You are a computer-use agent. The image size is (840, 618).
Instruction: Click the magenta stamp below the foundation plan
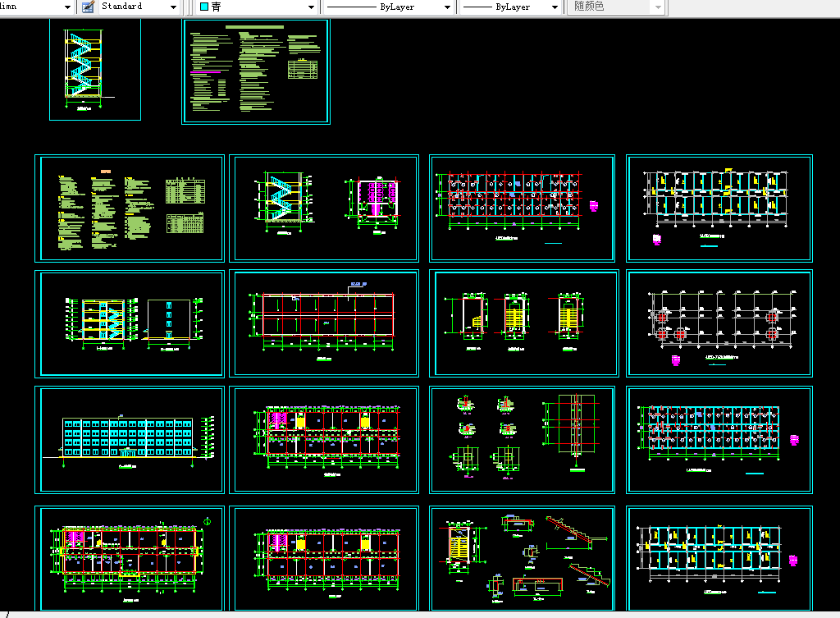pos(676,360)
